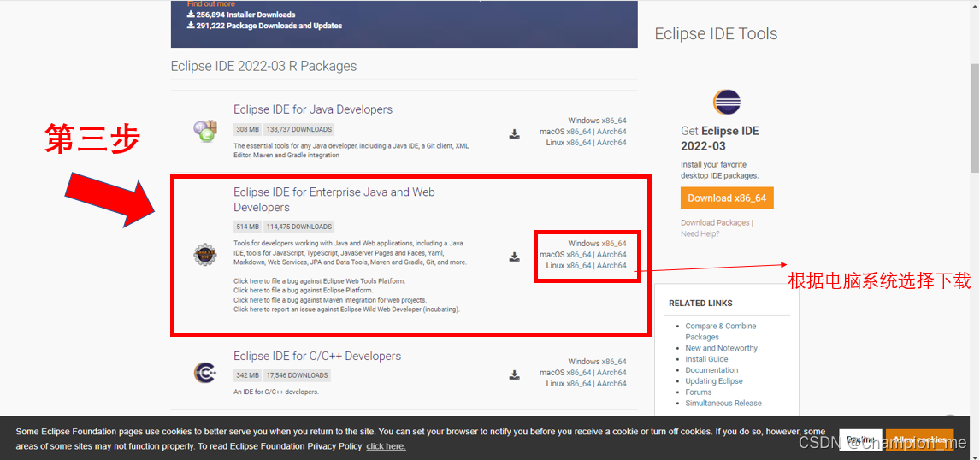Image resolution: width=980 pixels, height=460 pixels.
Task: Click the 114,475 DOWNLOADS badge
Action: pos(298,227)
